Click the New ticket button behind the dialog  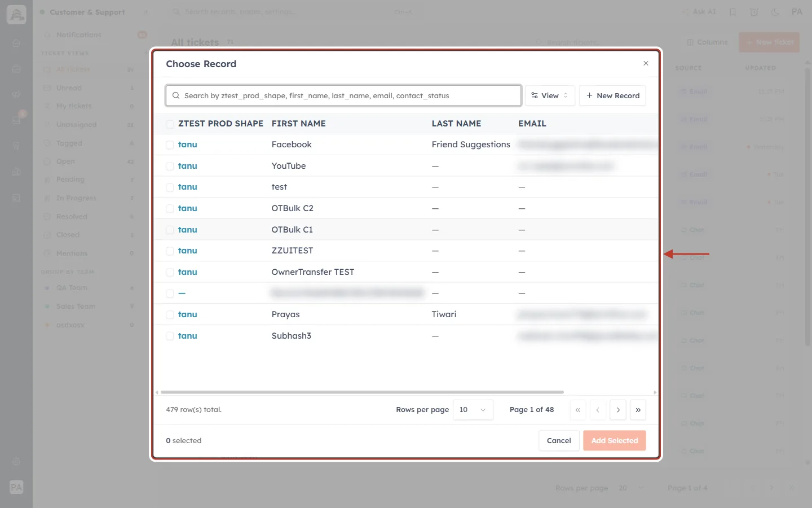tap(769, 42)
